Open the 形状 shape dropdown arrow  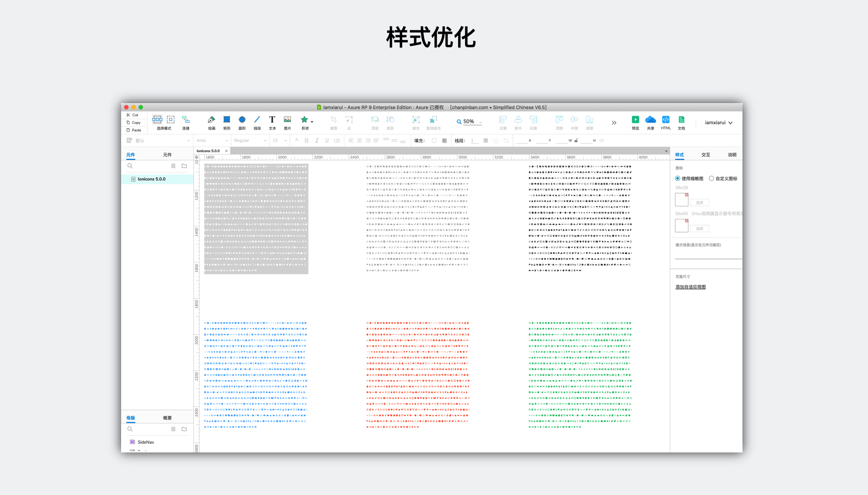(x=312, y=122)
